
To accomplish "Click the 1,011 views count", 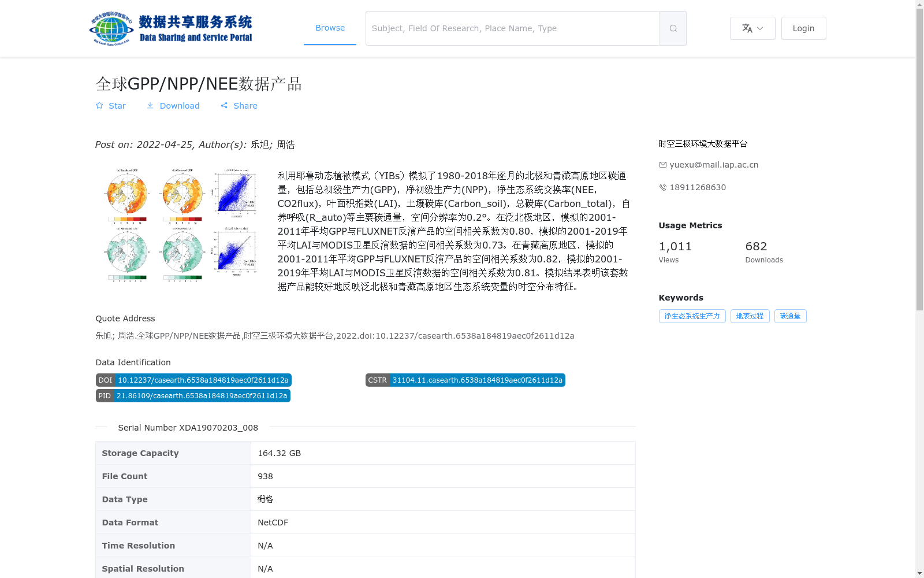I will (675, 246).
